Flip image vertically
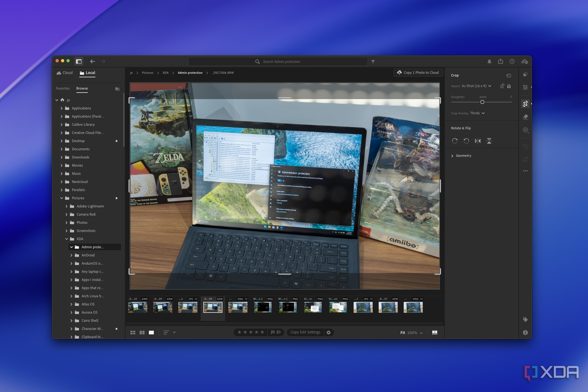Image resolution: width=588 pixels, height=392 pixels. (489, 141)
